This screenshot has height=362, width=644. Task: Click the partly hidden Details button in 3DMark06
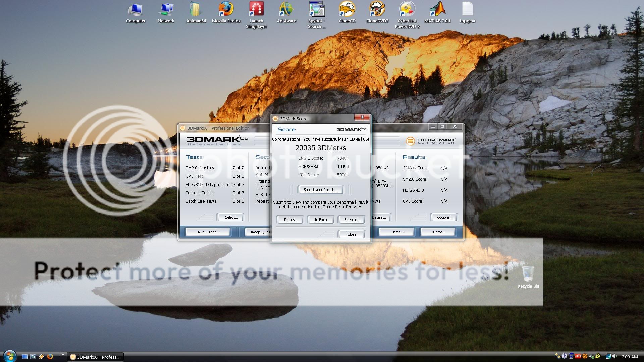click(381, 217)
